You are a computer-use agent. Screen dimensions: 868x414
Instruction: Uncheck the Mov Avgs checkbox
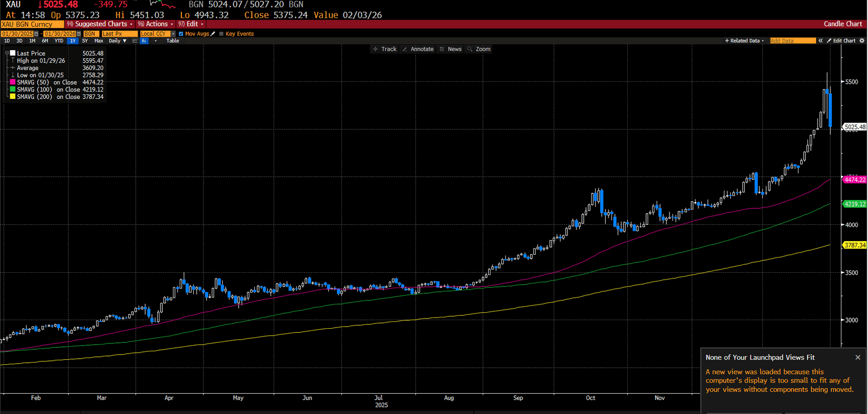pyautogui.click(x=181, y=34)
